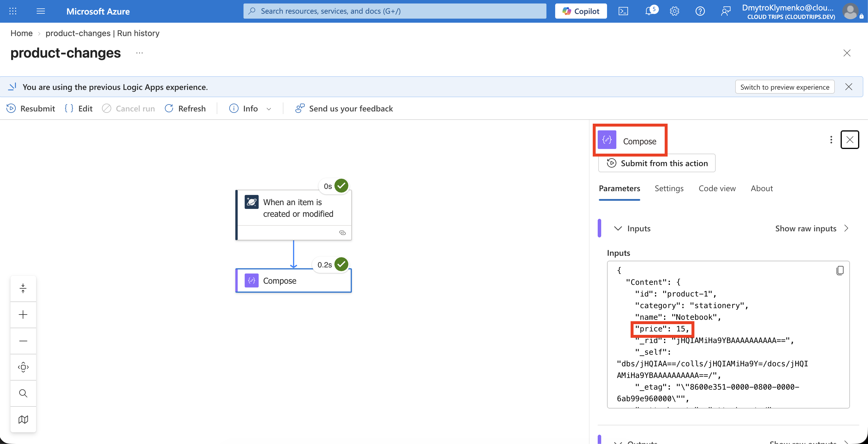The image size is (868, 444).
Task: Fit the workflow to view
Action: (23, 367)
